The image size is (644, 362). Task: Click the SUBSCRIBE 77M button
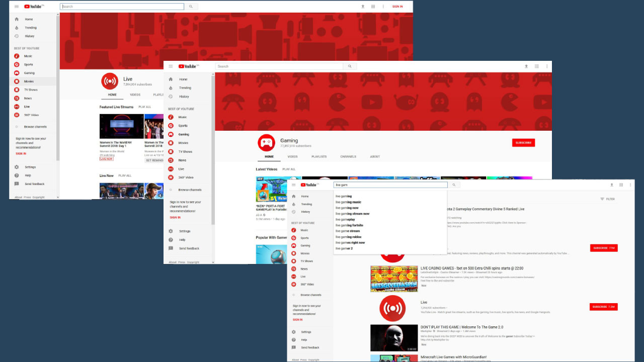pyautogui.click(x=603, y=248)
